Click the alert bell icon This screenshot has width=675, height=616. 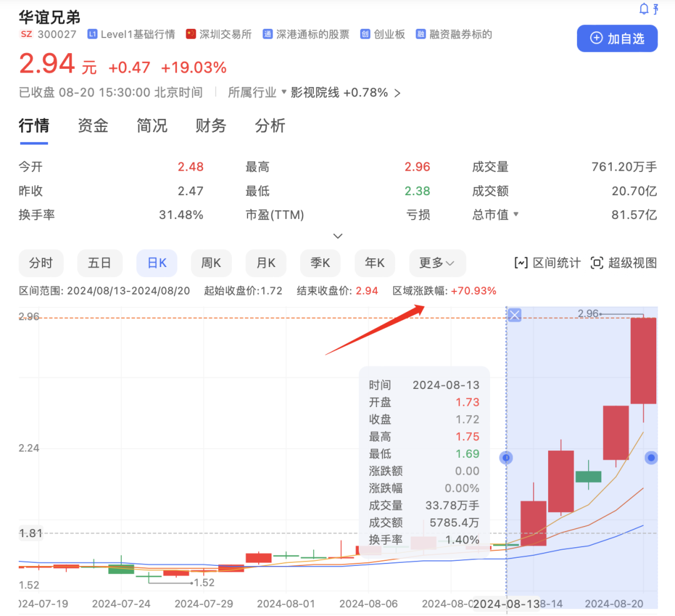coord(644,9)
